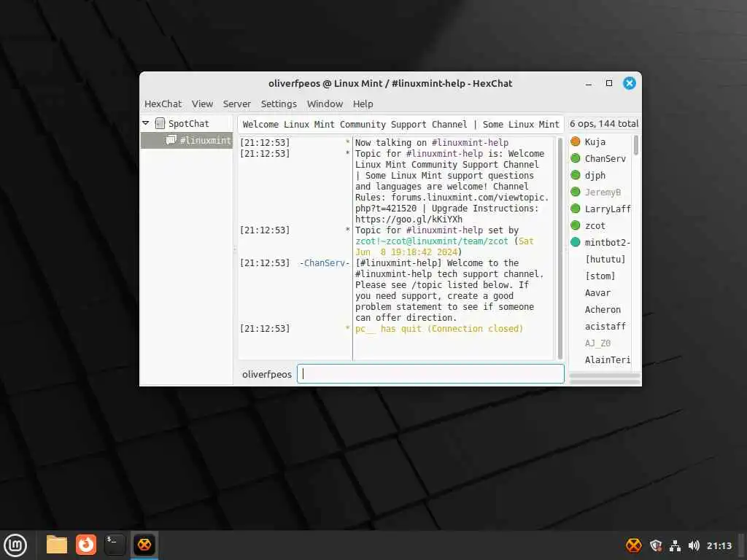The image size is (747, 560).
Task: Open the Files manager from the panel
Action: [57, 545]
